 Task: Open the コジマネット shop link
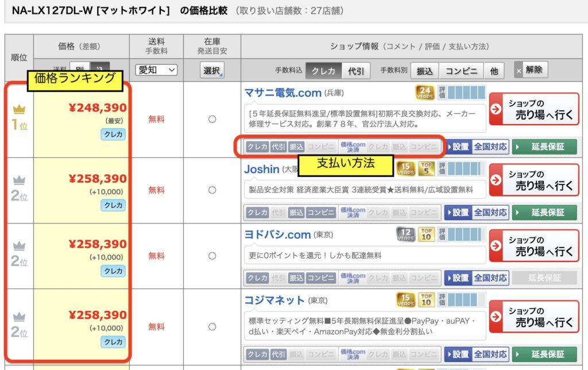[274, 300]
